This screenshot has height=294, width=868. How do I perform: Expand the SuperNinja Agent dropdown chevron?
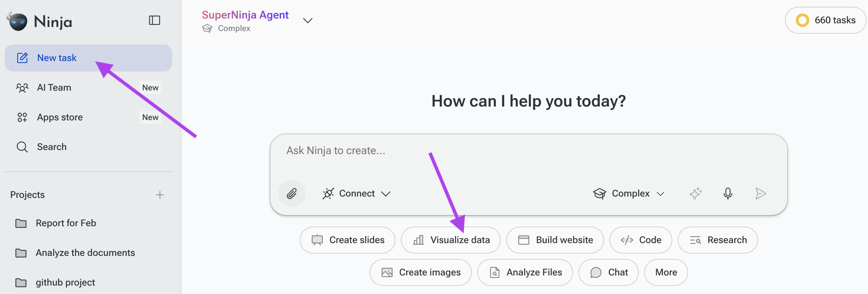click(x=307, y=21)
